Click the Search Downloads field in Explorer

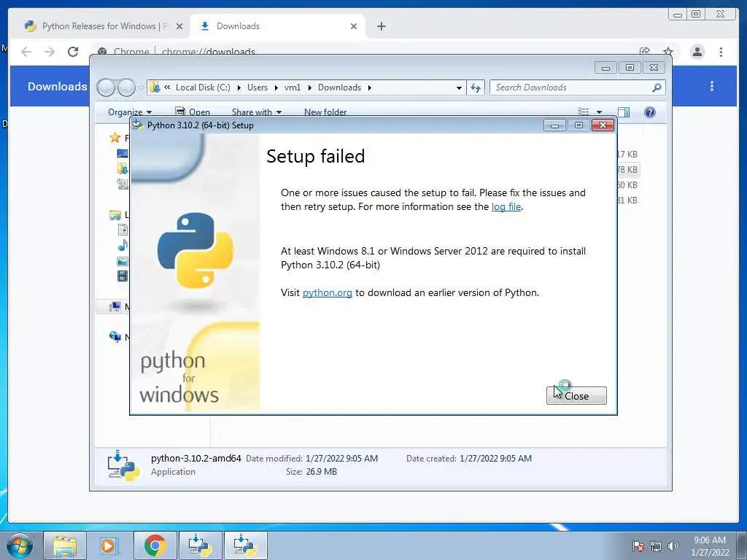570,87
